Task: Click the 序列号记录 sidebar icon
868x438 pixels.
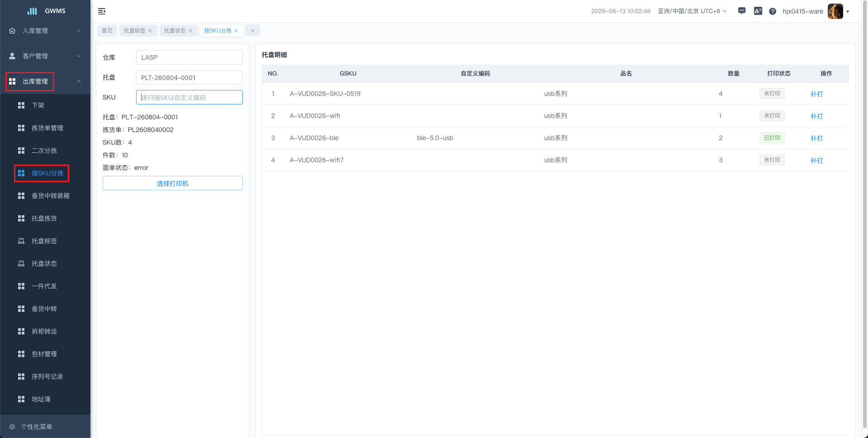Action: (x=21, y=377)
